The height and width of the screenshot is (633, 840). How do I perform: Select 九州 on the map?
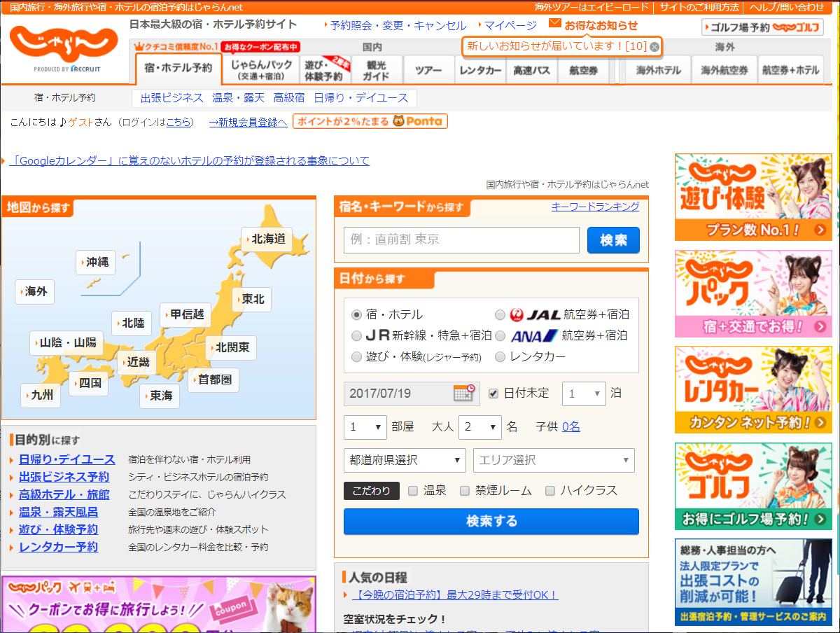(x=41, y=396)
